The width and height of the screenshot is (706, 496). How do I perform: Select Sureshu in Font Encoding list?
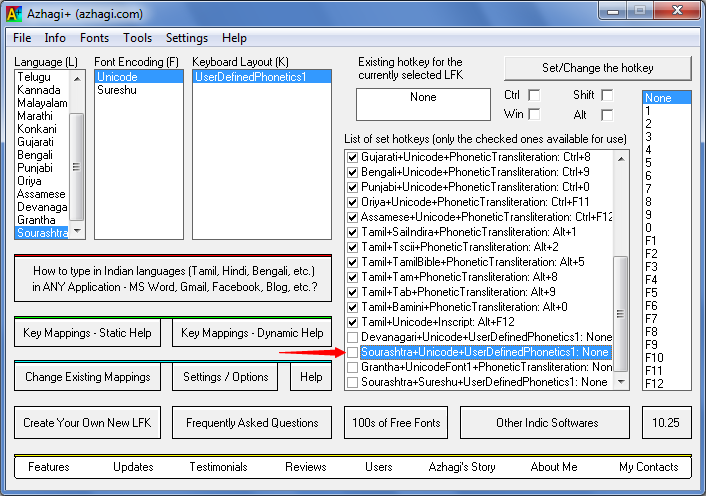139,90
